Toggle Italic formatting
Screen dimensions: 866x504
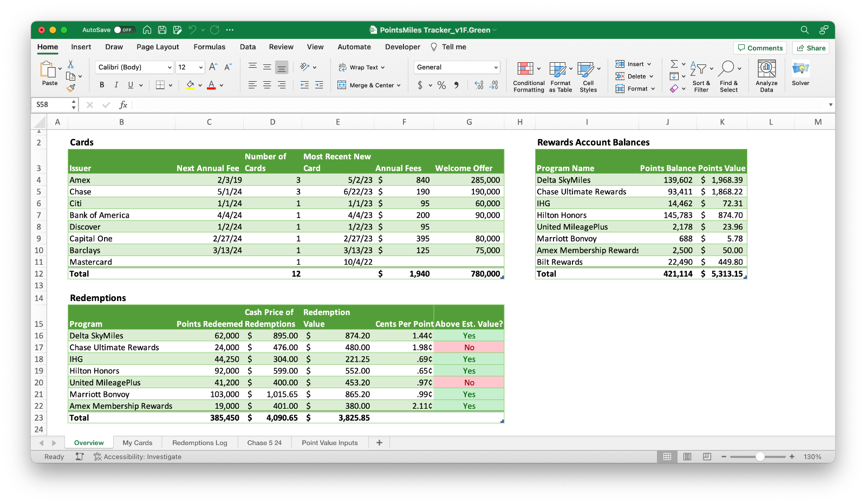116,85
